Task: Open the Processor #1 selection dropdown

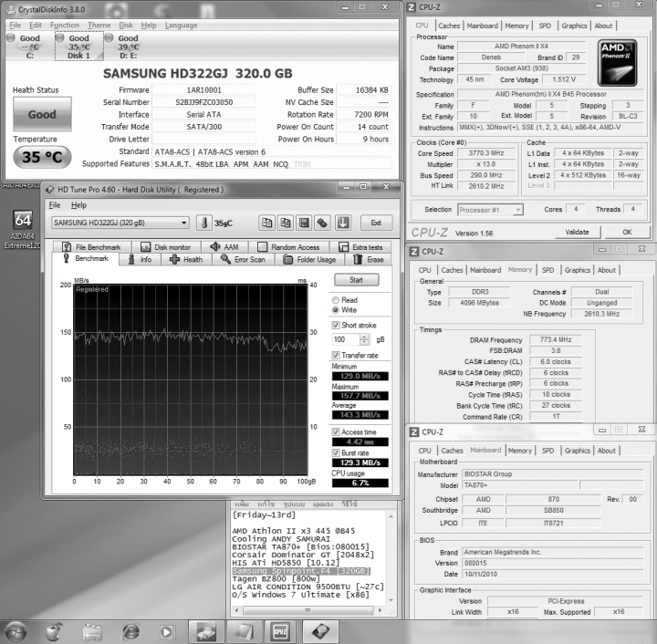Action: 490,210
